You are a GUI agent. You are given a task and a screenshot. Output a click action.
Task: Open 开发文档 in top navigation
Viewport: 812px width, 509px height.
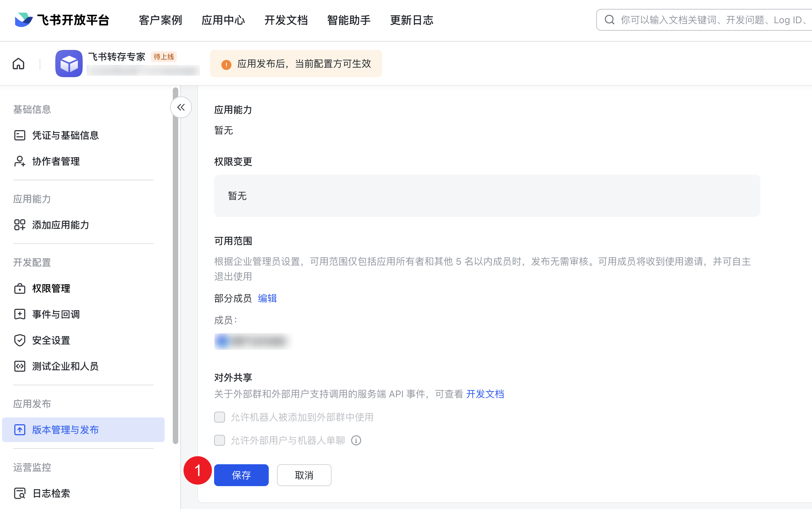[x=286, y=20]
